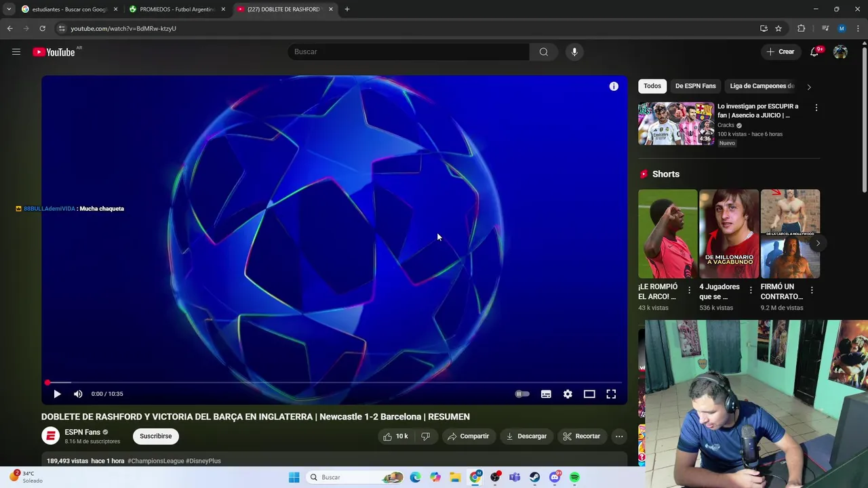The height and width of the screenshot is (488, 868).
Task: Open the 'FIRMÓ UN CONTRATO' short
Action: pyautogui.click(x=790, y=234)
